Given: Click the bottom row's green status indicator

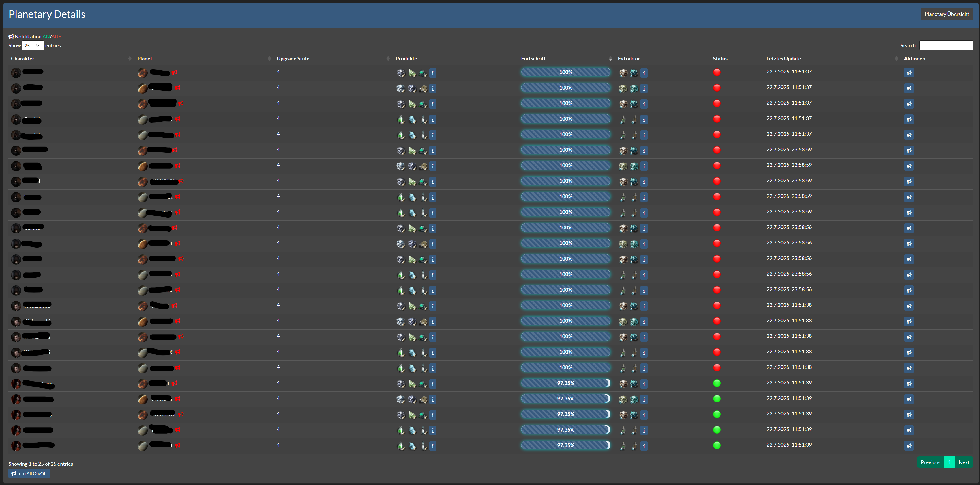Looking at the screenshot, I should tap(717, 445).
